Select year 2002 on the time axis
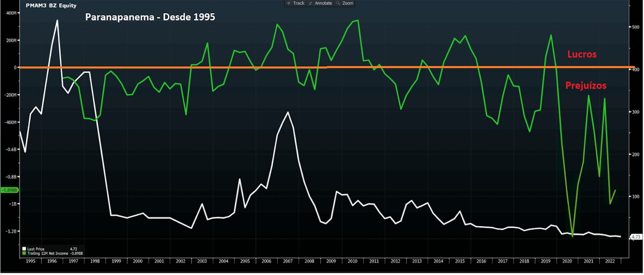 pos(181,260)
